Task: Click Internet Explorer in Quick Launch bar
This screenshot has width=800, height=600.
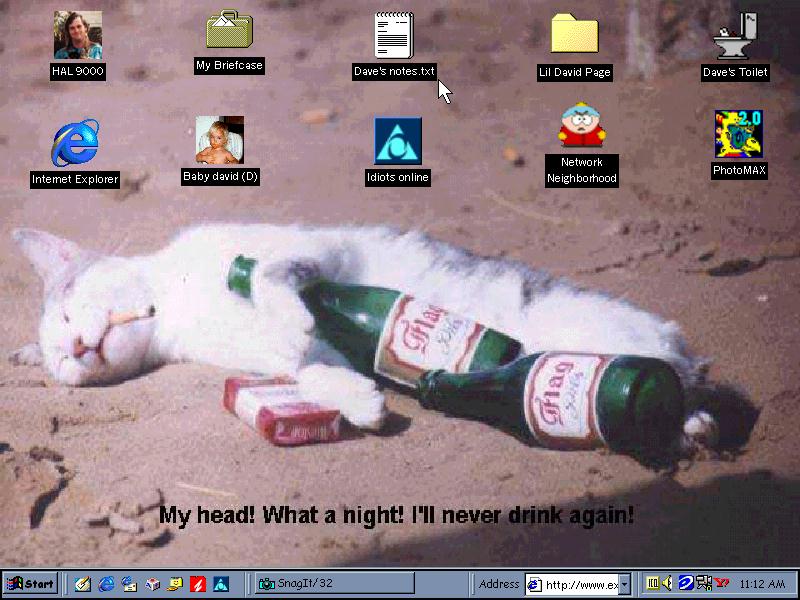Action: (106, 584)
